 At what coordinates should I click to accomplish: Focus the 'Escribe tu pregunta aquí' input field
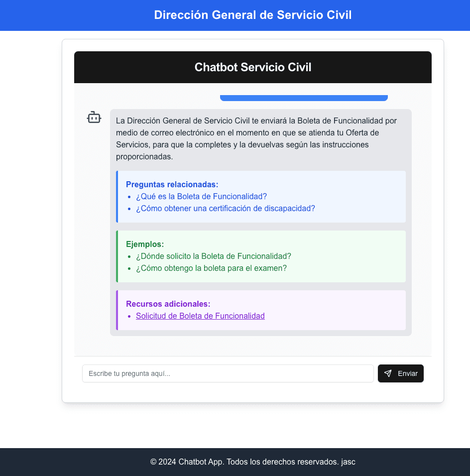click(x=228, y=373)
